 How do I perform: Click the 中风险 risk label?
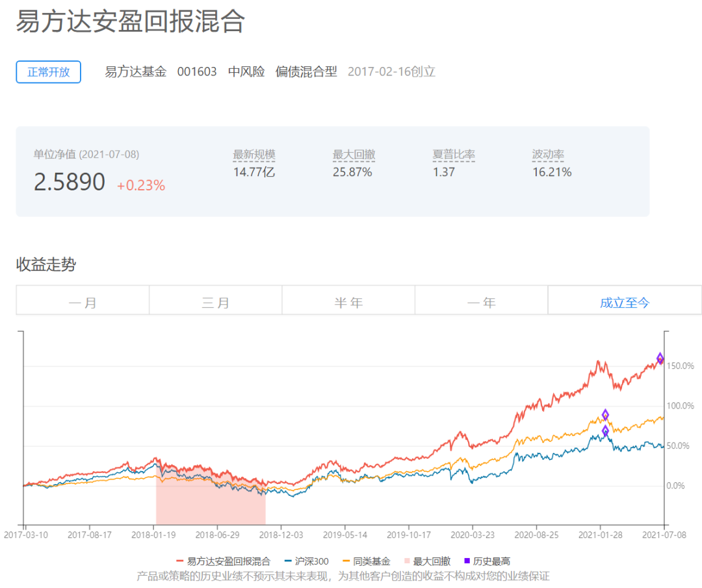click(246, 71)
